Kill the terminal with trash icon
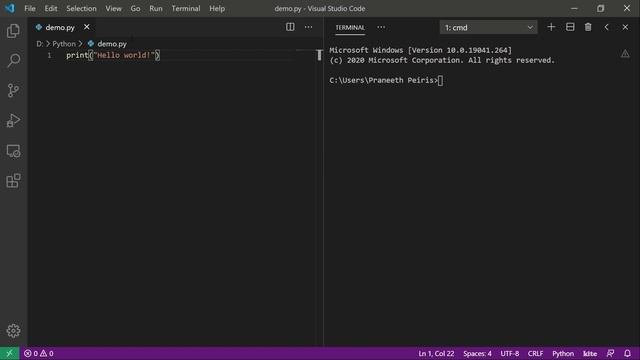Viewport: 640px width, 360px height. [x=588, y=27]
